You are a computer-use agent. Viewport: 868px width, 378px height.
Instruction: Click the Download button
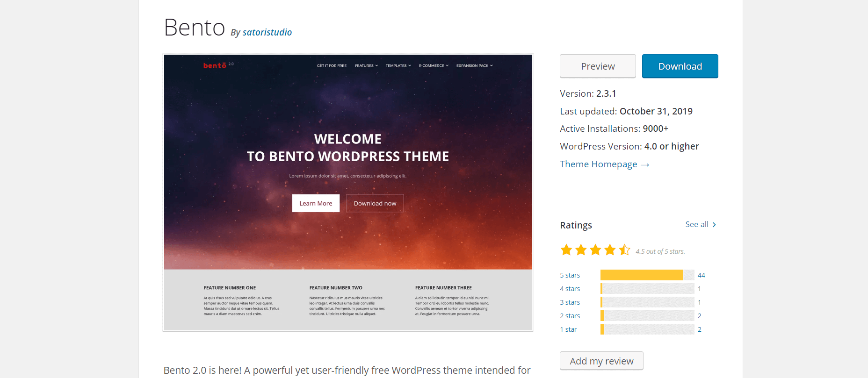click(680, 66)
